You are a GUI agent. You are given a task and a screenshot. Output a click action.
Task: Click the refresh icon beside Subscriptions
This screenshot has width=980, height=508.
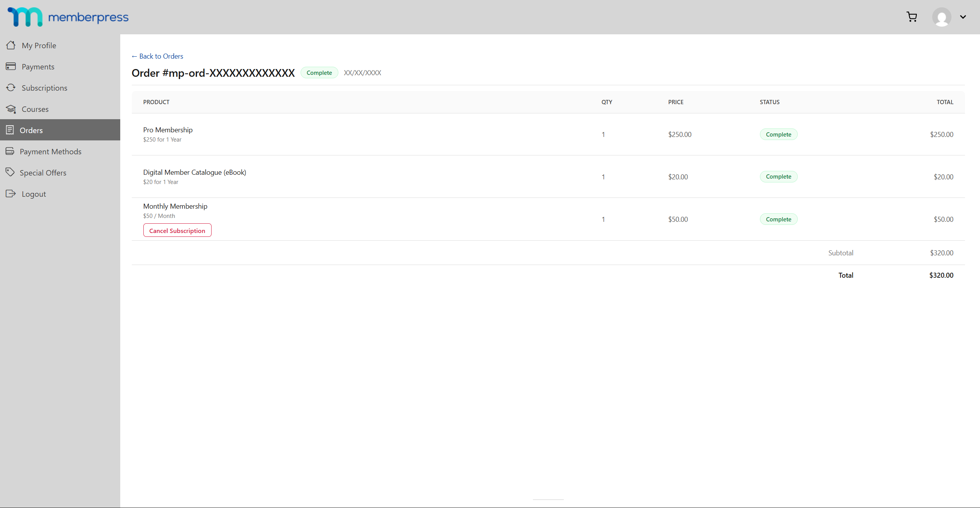tap(11, 88)
